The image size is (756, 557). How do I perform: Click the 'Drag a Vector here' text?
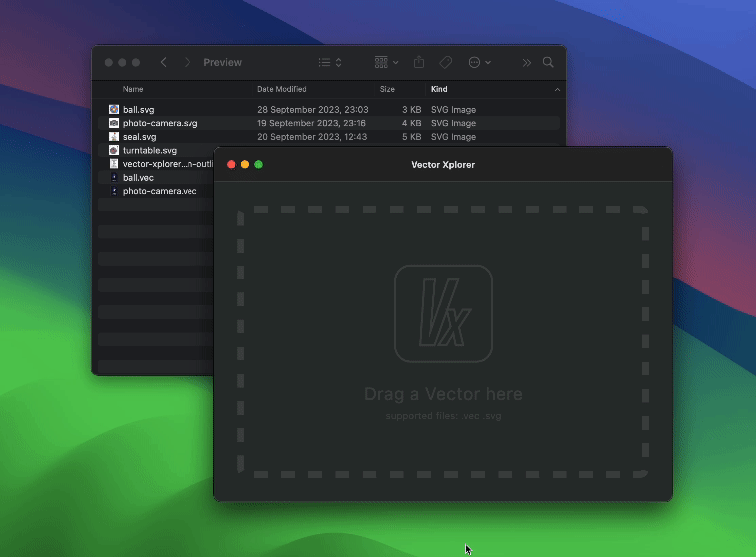(443, 394)
